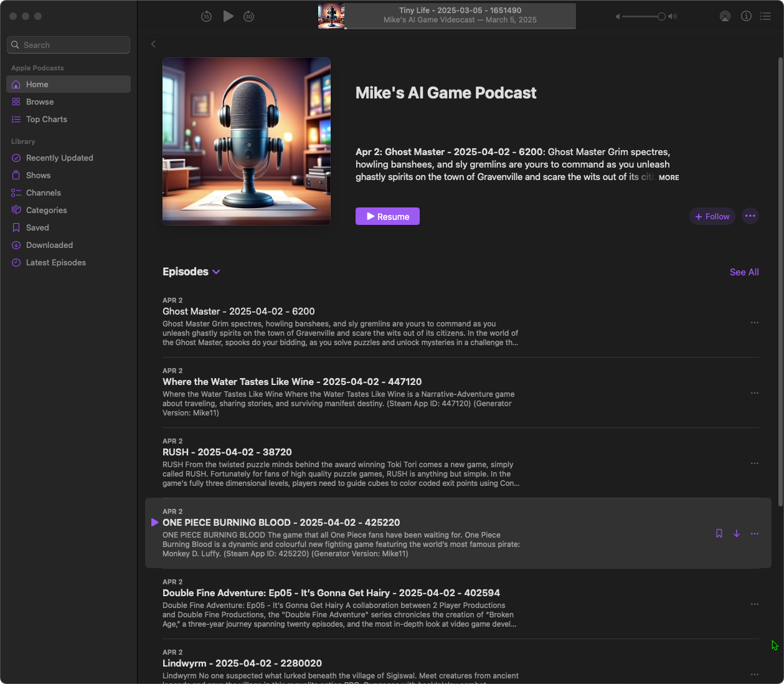Viewport: 784px width, 684px height.
Task: Open the RUSH episode title
Action: click(227, 452)
